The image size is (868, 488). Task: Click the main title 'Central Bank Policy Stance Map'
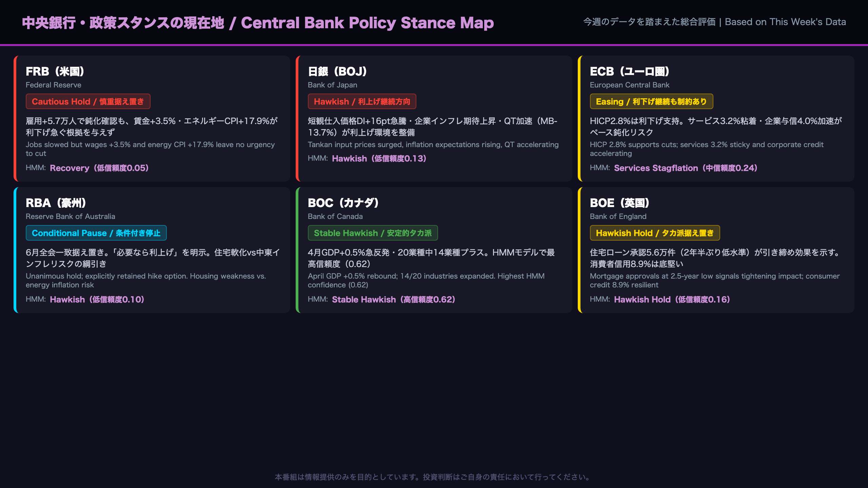[x=367, y=23]
